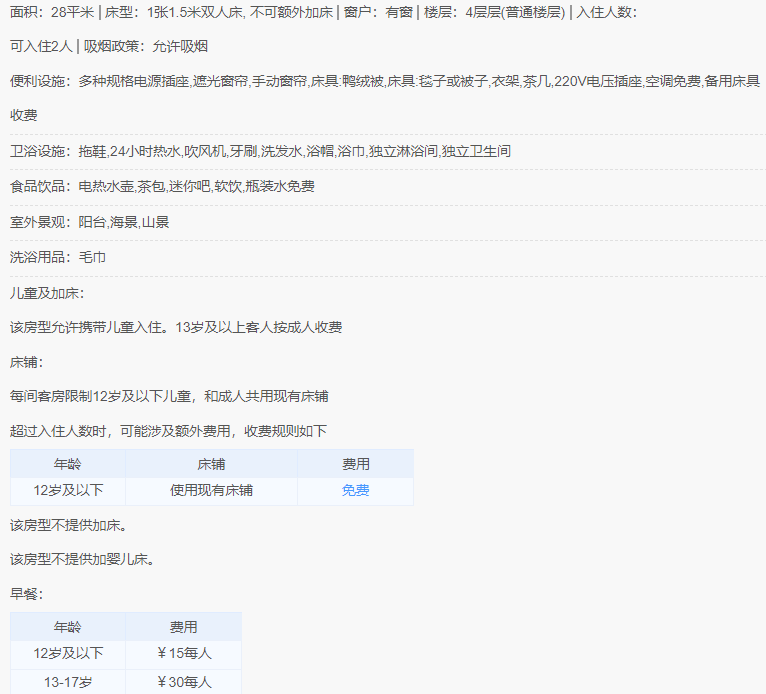Screen dimensions: 766x694
Task: Click the text 面积：28平米
Action: [x=52, y=12]
